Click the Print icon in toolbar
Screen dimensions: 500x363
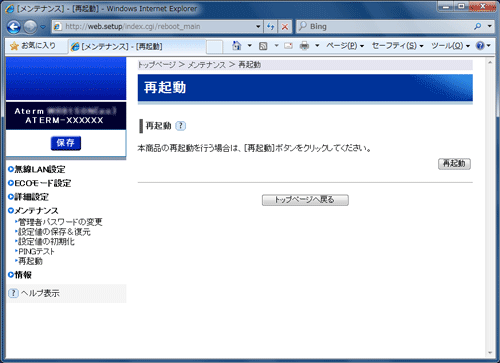pyautogui.click(x=304, y=46)
